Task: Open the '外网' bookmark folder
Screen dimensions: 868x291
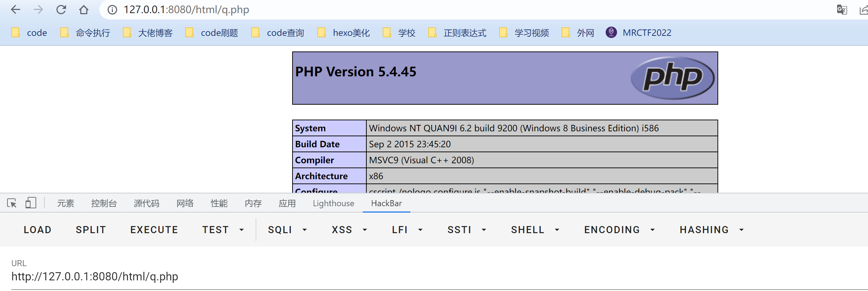Action: pyautogui.click(x=578, y=33)
